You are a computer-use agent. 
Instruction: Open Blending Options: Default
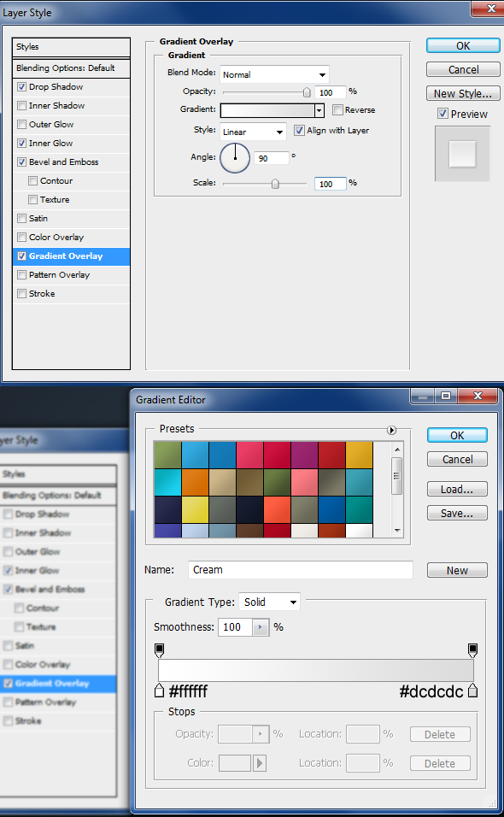click(72, 68)
